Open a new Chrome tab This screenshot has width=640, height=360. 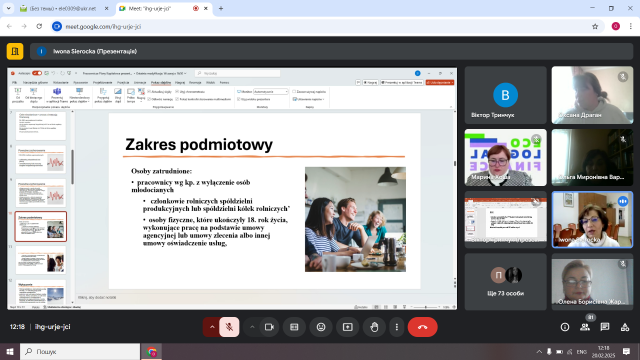(x=221, y=8)
